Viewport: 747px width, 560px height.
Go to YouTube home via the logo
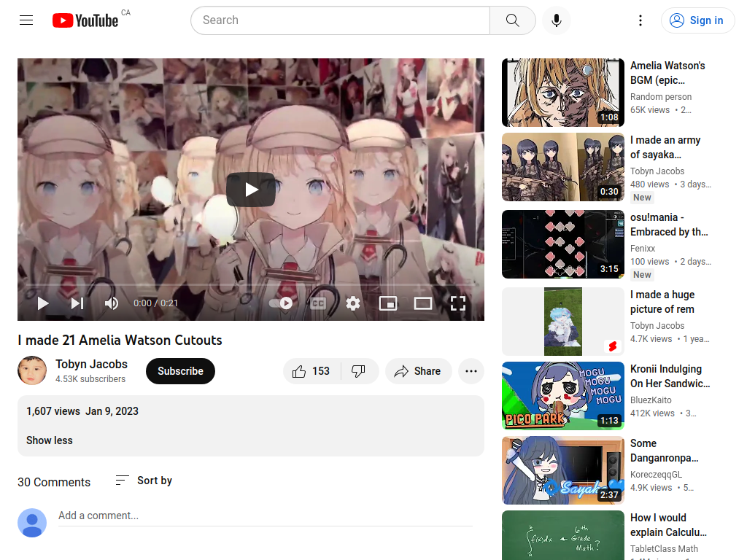click(85, 20)
